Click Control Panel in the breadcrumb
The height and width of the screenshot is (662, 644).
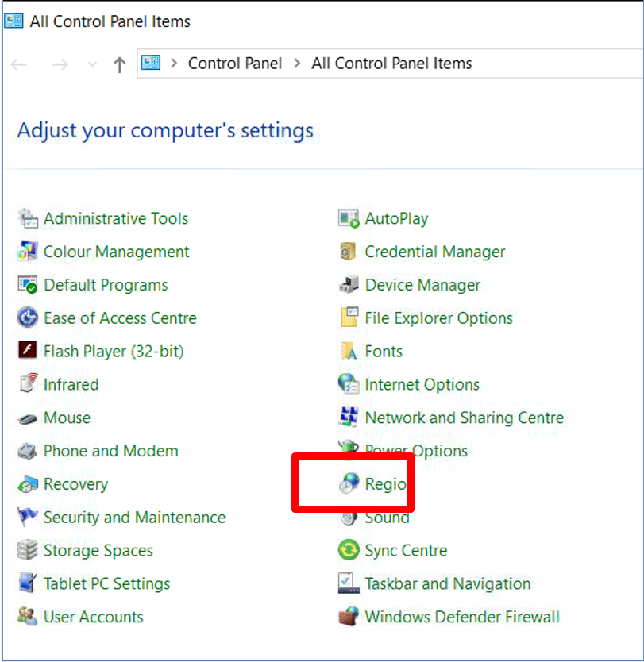point(234,64)
